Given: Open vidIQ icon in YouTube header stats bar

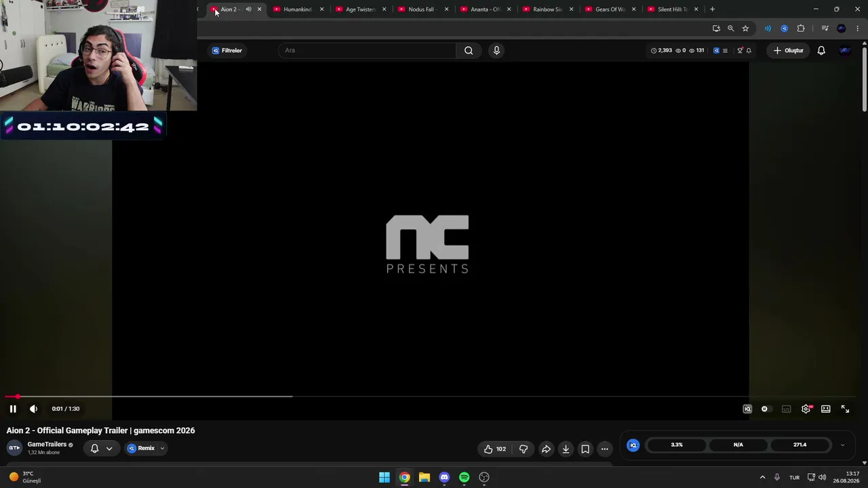Looking at the screenshot, I should pyautogui.click(x=716, y=50).
